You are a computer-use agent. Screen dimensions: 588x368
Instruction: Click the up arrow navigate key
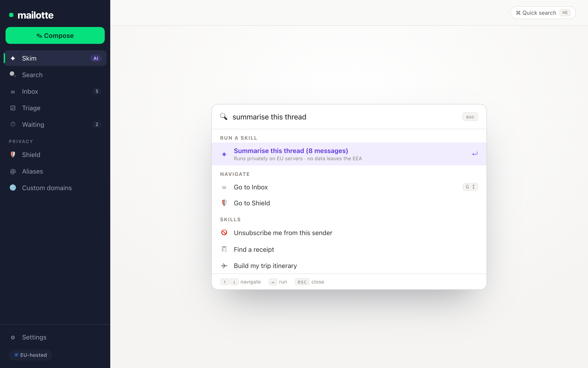click(225, 282)
